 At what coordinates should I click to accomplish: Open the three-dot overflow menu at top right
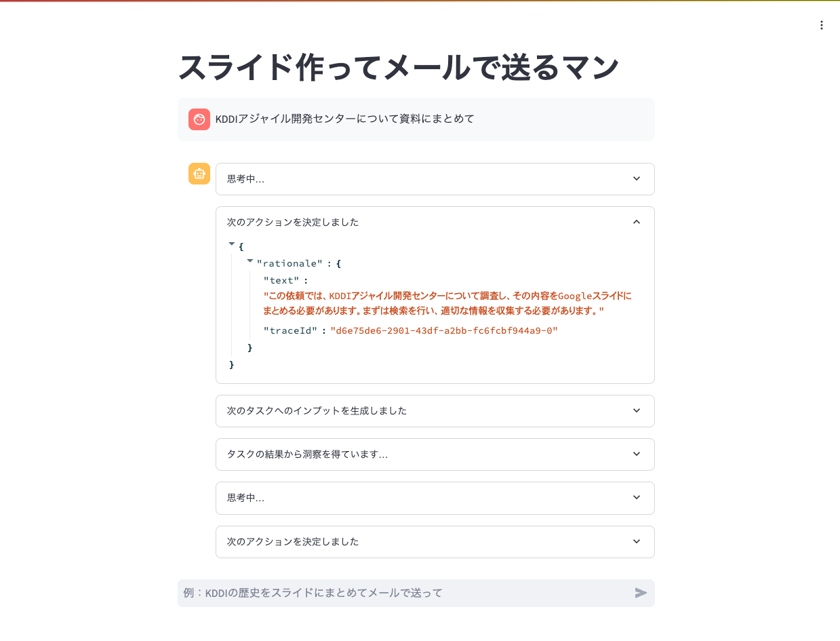(821, 25)
